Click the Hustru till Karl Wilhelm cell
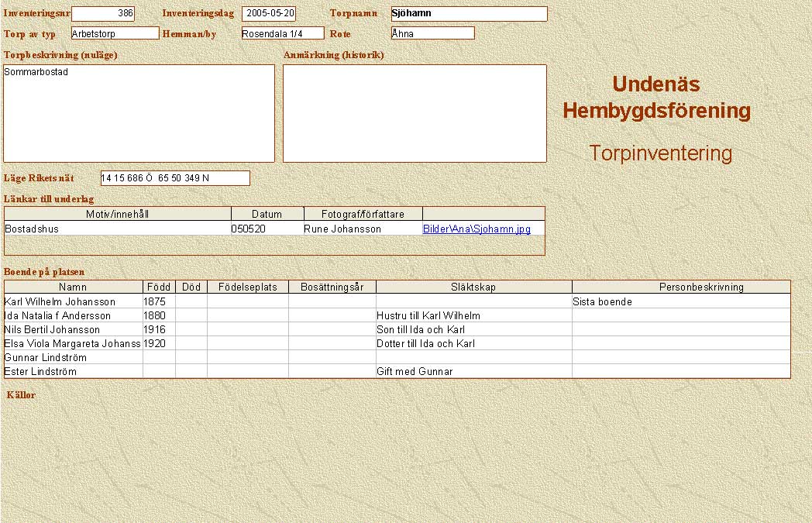Viewport: 812px width, 523px height. point(473,316)
